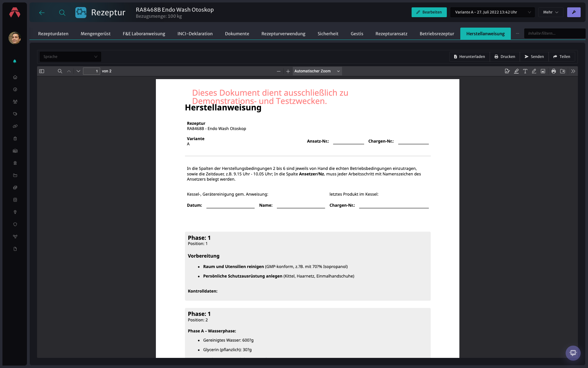Open the archive drawer icon in sidebar
The height and width of the screenshot is (368, 588).
point(15,200)
